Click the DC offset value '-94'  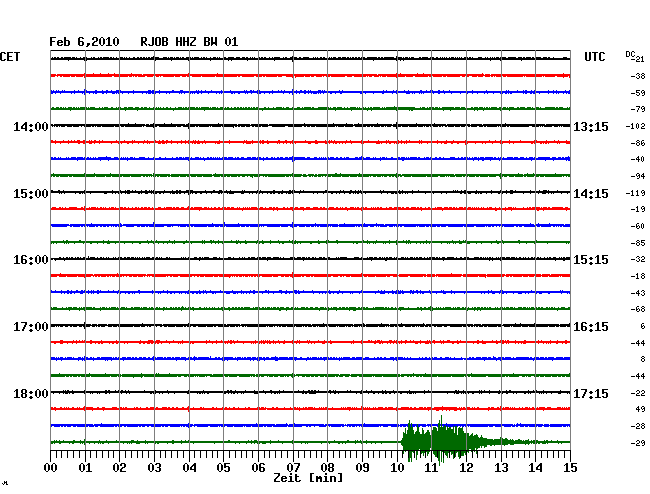coord(638,177)
